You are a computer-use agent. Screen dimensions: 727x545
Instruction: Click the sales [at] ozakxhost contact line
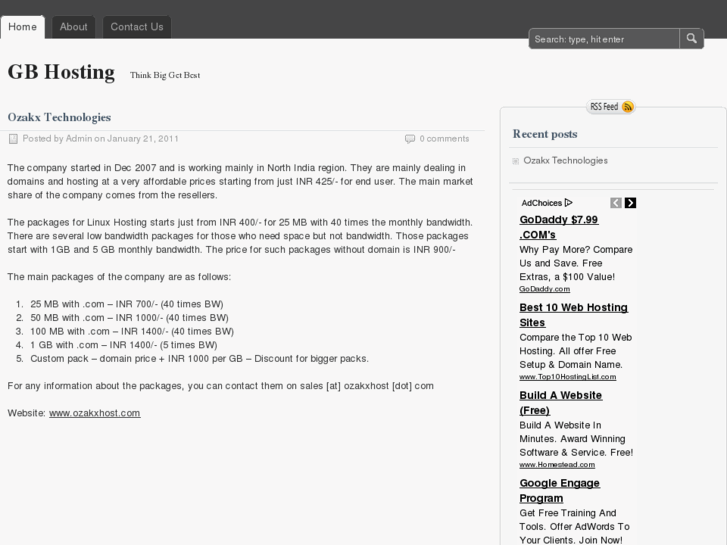point(221,386)
